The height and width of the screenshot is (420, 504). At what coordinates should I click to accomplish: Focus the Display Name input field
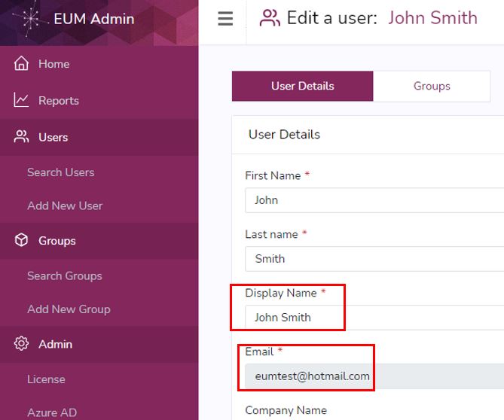[374, 317]
